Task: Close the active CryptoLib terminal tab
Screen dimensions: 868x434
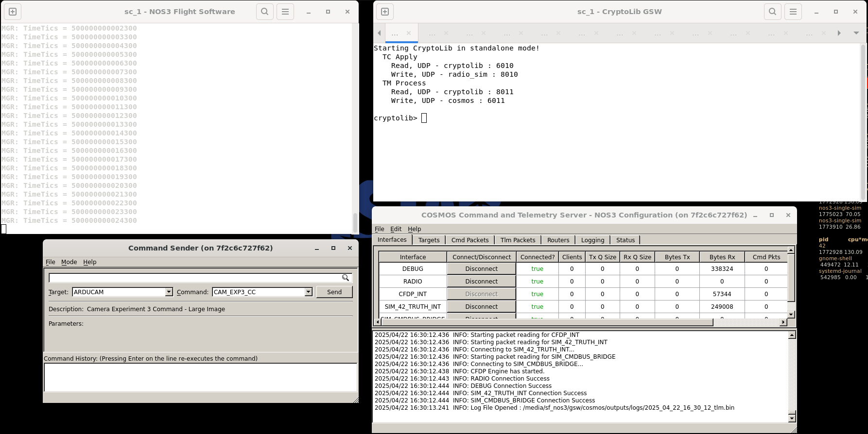Action: 409,33
